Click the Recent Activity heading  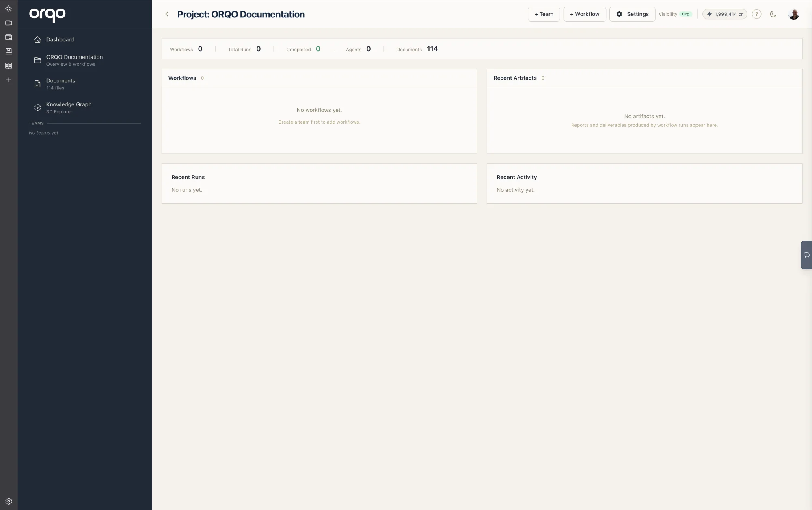pyautogui.click(x=516, y=177)
